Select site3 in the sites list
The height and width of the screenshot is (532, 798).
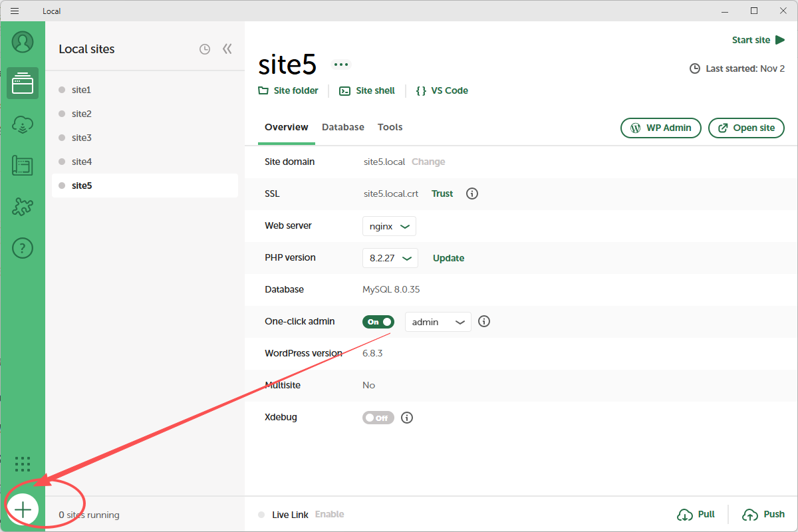click(x=82, y=138)
